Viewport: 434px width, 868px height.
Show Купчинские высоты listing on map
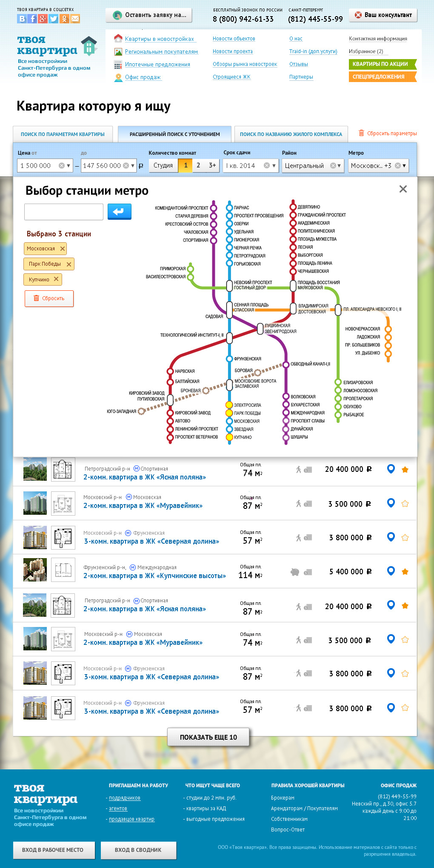(391, 571)
